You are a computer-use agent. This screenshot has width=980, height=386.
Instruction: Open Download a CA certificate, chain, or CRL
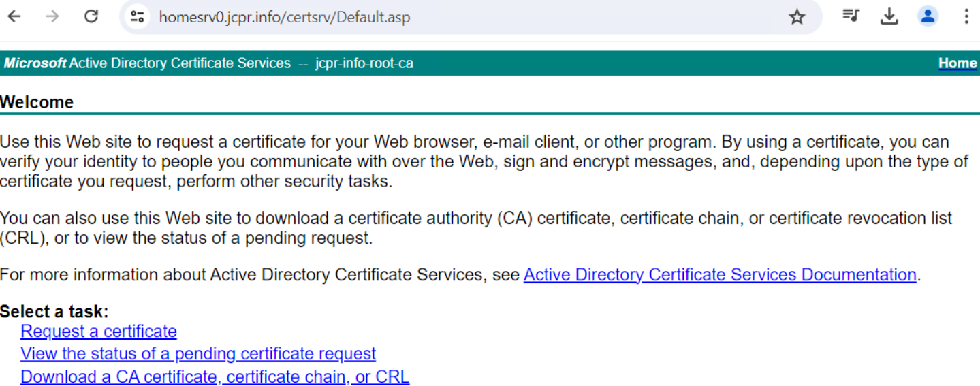click(215, 376)
